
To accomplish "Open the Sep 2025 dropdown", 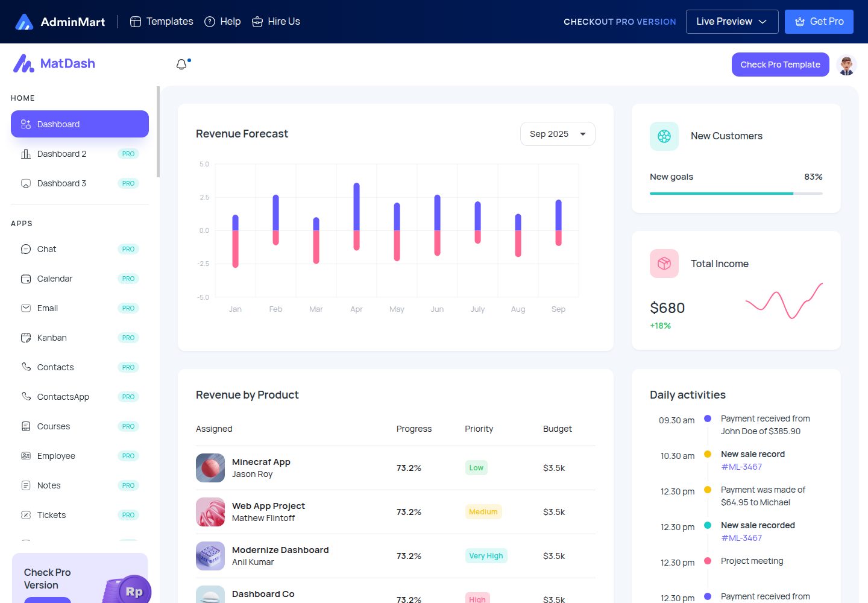I will click(x=558, y=134).
